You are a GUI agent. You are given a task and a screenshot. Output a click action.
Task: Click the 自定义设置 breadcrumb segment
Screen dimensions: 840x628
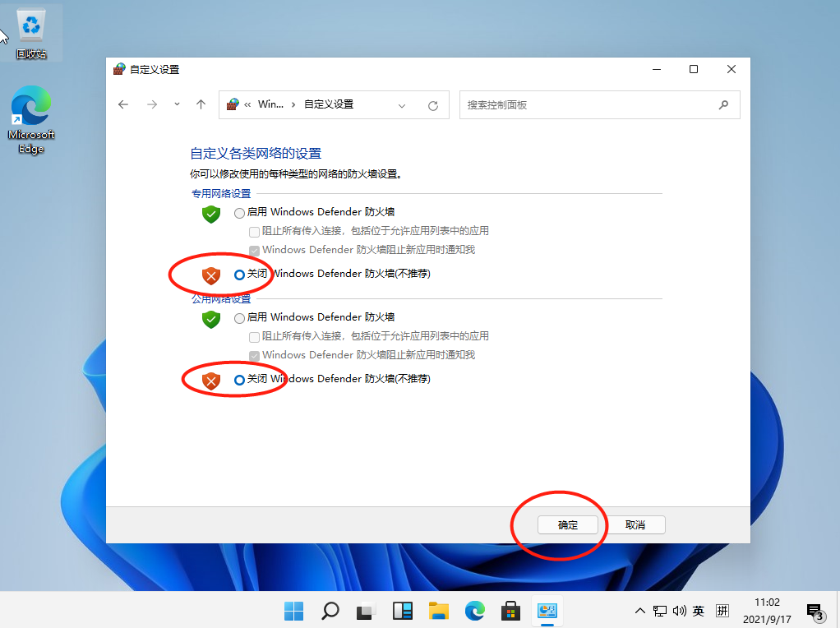[x=329, y=104]
